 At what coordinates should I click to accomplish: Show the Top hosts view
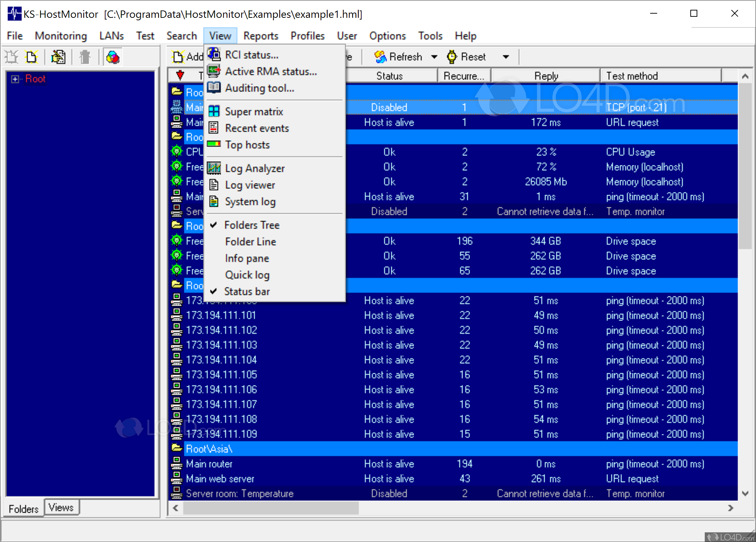pos(247,145)
